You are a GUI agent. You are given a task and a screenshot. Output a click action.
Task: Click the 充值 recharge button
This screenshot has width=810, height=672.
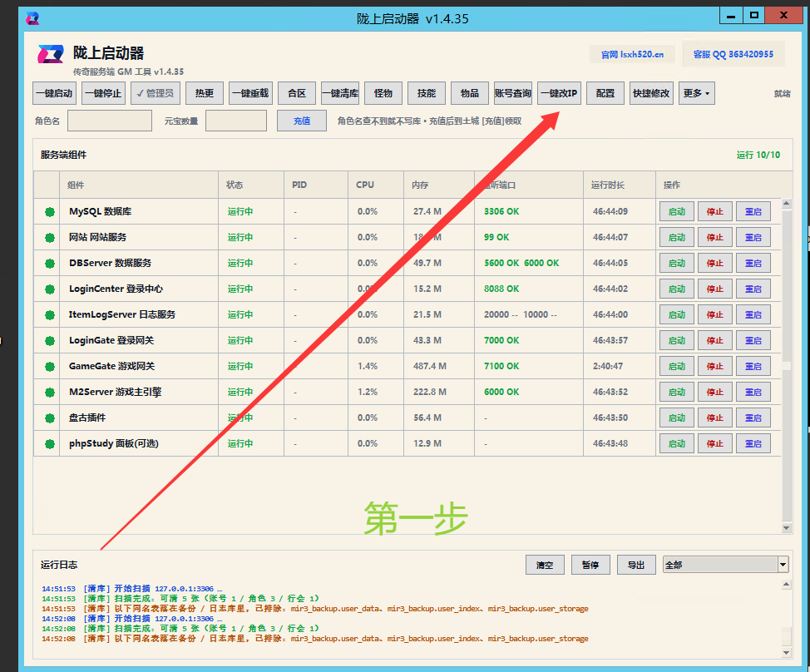[302, 121]
